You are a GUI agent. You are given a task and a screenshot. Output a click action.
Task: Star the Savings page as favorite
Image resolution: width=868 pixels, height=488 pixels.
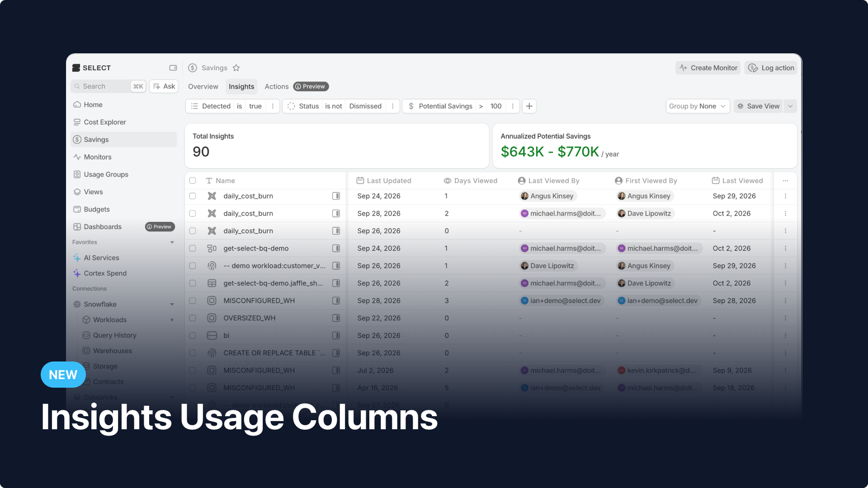point(236,68)
